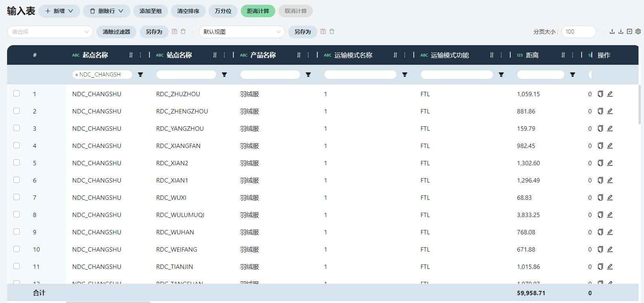The height and width of the screenshot is (303, 644).
Task: Click the 取消计算 button
Action: (296, 11)
